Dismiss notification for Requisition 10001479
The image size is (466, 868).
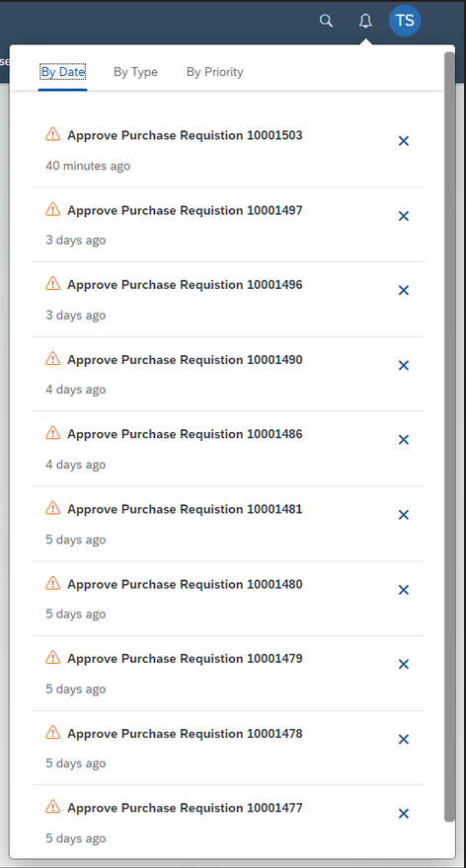404,664
